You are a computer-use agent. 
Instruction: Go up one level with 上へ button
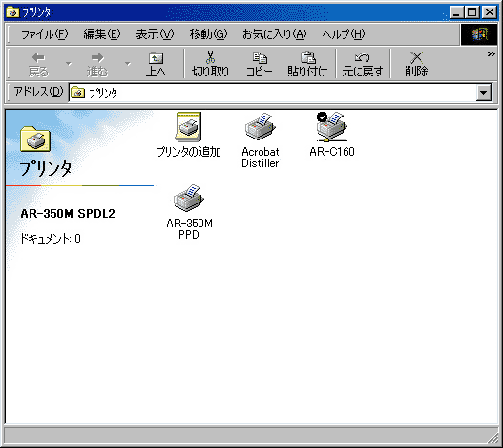[x=156, y=64]
